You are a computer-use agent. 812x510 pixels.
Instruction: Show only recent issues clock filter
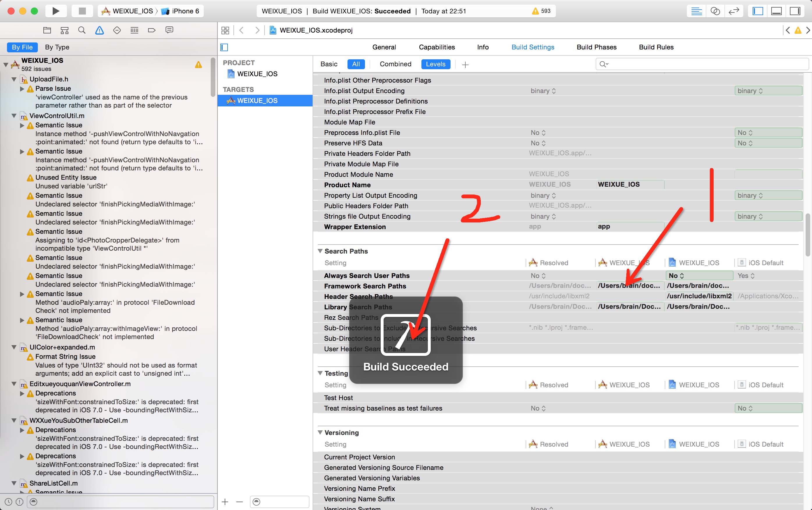[x=8, y=502]
